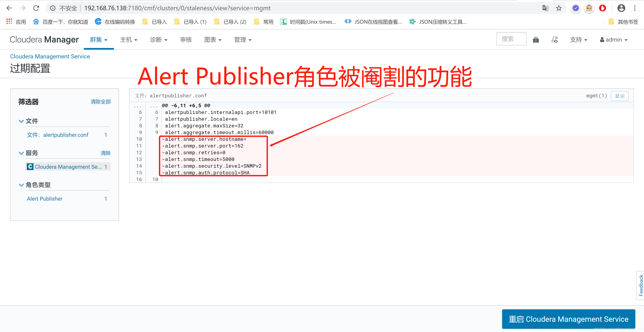Open the Google Translate page icon

tap(545, 8)
